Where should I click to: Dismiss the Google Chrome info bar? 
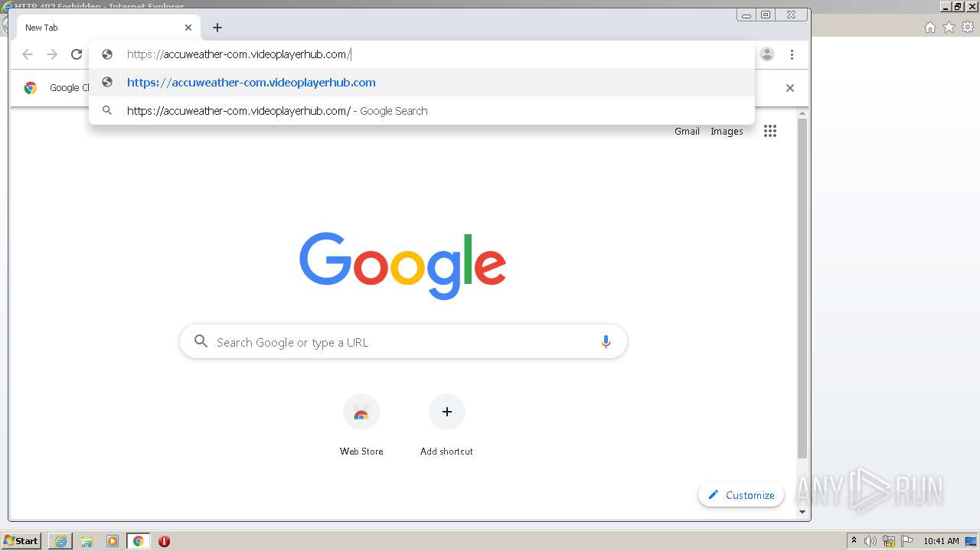[790, 88]
